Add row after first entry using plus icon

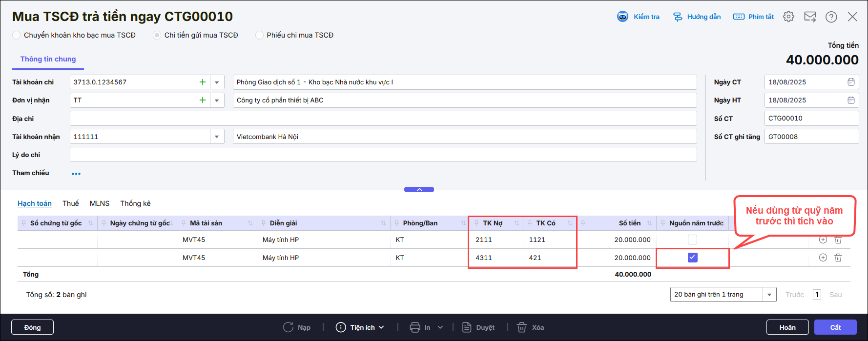(x=823, y=240)
